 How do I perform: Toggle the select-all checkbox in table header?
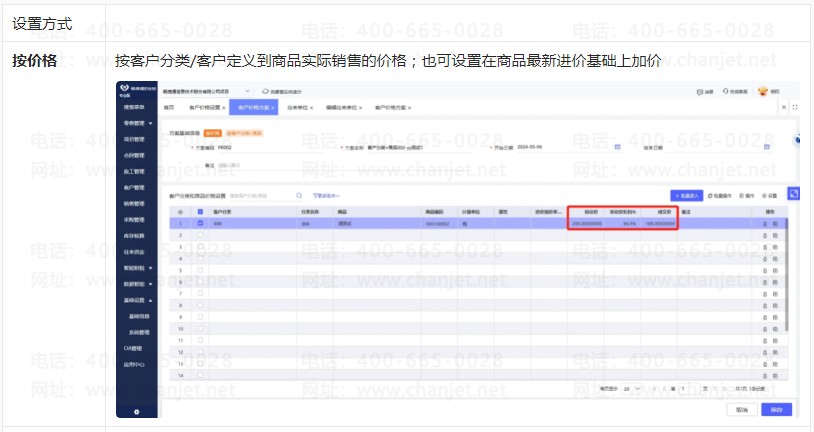(200, 212)
